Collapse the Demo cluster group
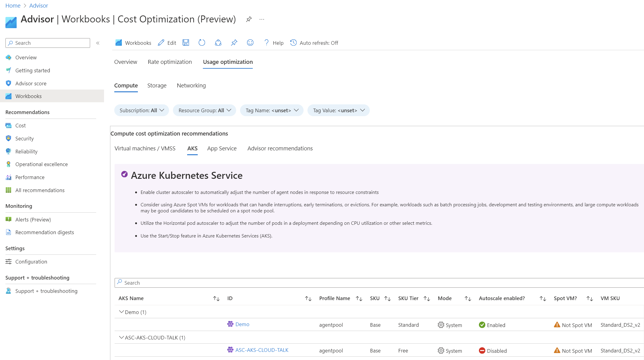The height and width of the screenshot is (360, 644). [x=121, y=312]
